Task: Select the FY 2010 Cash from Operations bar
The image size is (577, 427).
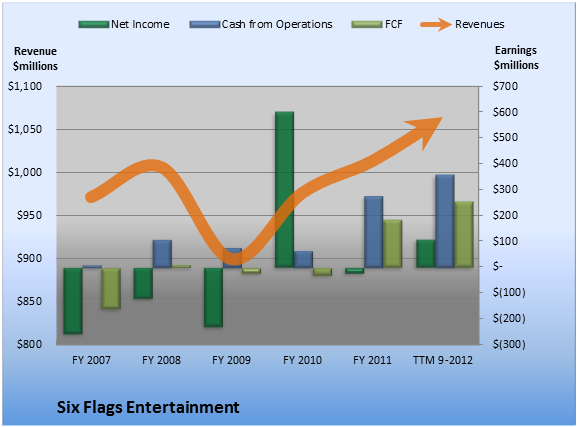Action: pyautogui.click(x=304, y=260)
